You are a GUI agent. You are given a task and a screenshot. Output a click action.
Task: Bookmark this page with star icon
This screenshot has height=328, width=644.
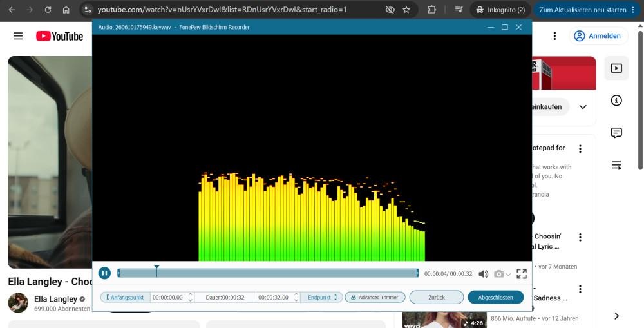pos(406,10)
